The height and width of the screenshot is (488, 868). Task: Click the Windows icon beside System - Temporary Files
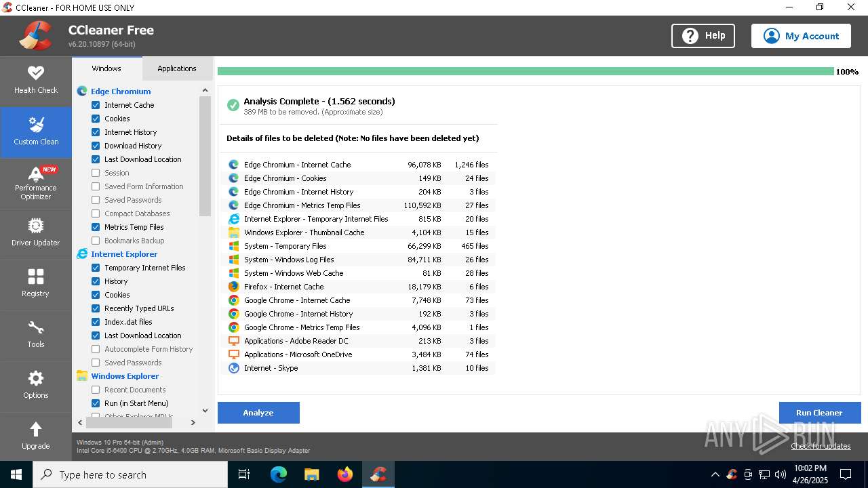(x=233, y=246)
